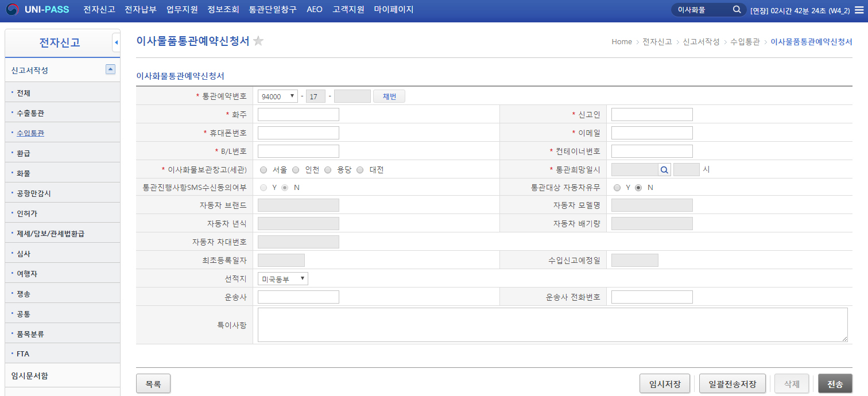Select 인천 warehouse radio button
The image size is (868, 396).
tap(296, 170)
